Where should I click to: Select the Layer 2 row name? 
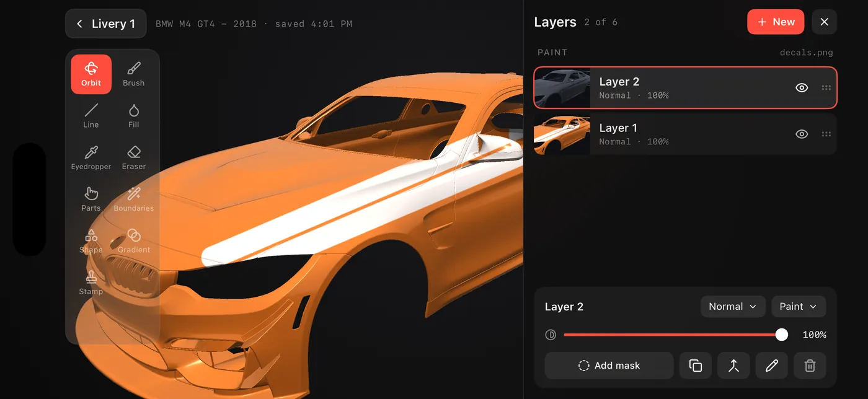point(619,82)
